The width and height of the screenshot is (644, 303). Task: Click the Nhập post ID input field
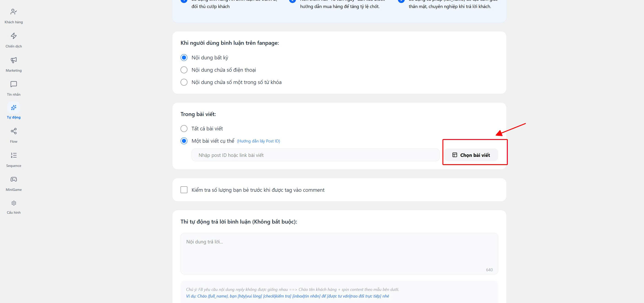(x=315, y=155)
